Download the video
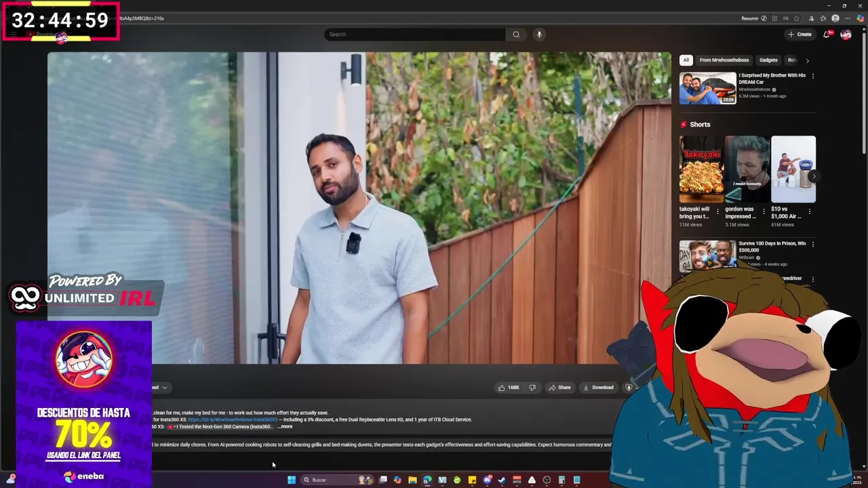 point(598,388)
